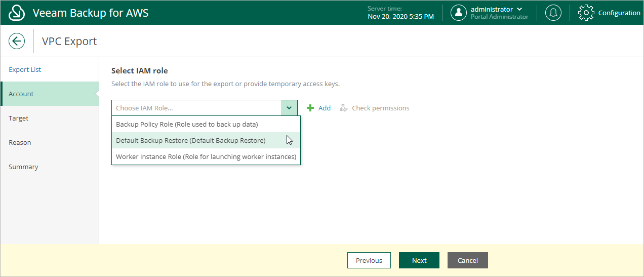Click the Add link
644x277 pixels.
point(325,108)
